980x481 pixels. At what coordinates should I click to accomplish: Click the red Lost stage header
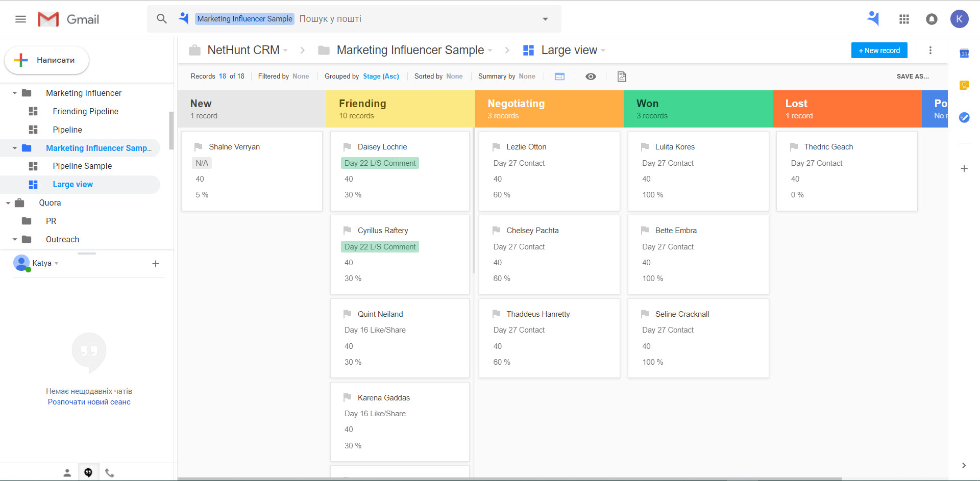pyautogui.click(x=847, y=109)
